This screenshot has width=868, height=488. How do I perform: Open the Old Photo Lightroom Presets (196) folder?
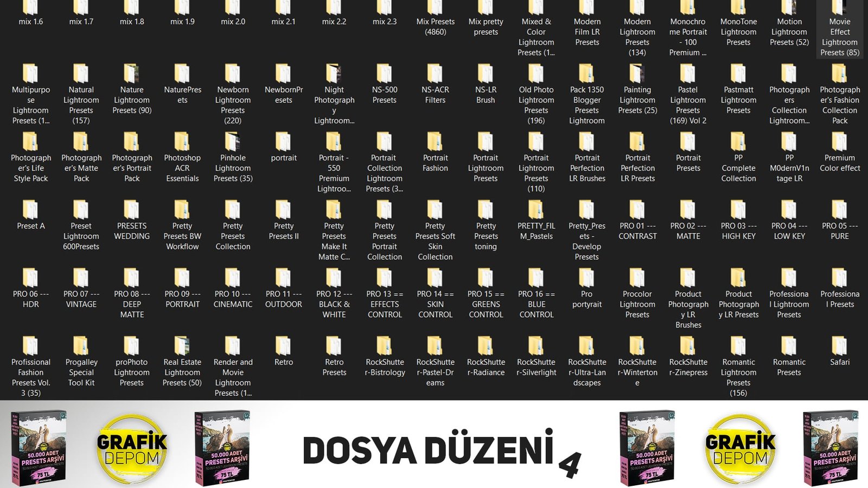(x=536, y=94)
